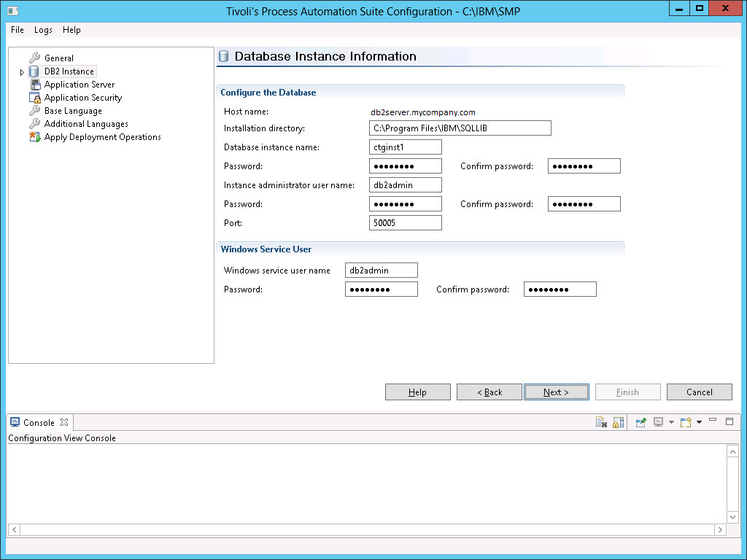This screenshot has height=560, width=747.
Task: Click the Application Security lock icon
Action: 35,97
